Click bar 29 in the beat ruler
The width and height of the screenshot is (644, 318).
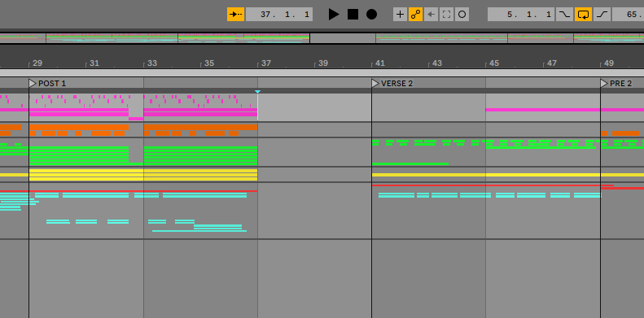37,63
